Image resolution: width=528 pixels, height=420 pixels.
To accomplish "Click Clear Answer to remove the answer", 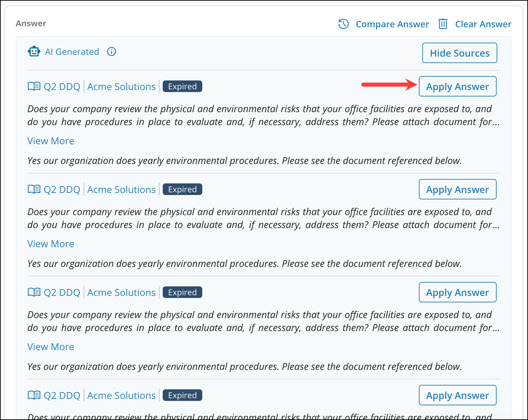I will 483,24.
